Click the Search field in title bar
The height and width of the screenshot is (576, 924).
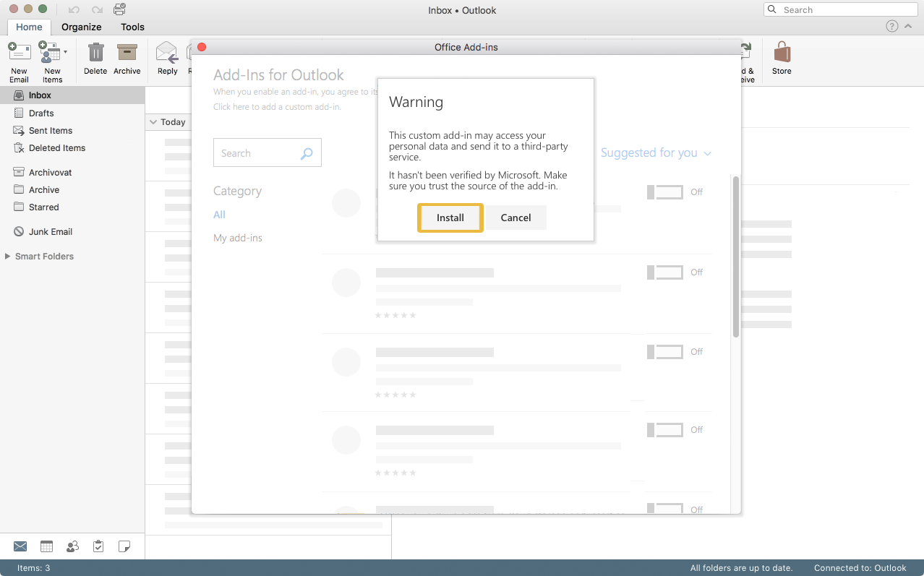tap(841, 10)
